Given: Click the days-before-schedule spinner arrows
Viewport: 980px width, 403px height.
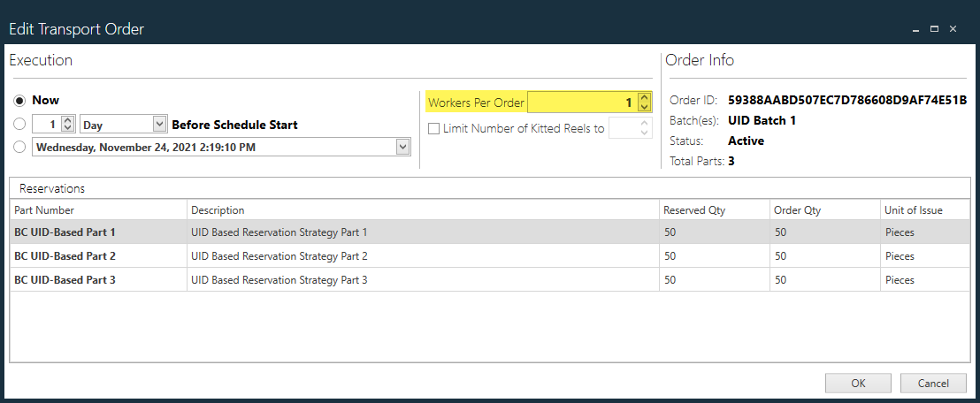Looking at the screenshot, I should coord(67,125).
